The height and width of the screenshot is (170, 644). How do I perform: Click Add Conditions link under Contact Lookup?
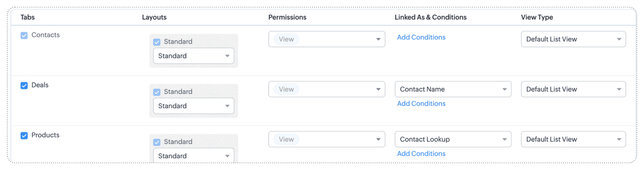coord(421,154)
